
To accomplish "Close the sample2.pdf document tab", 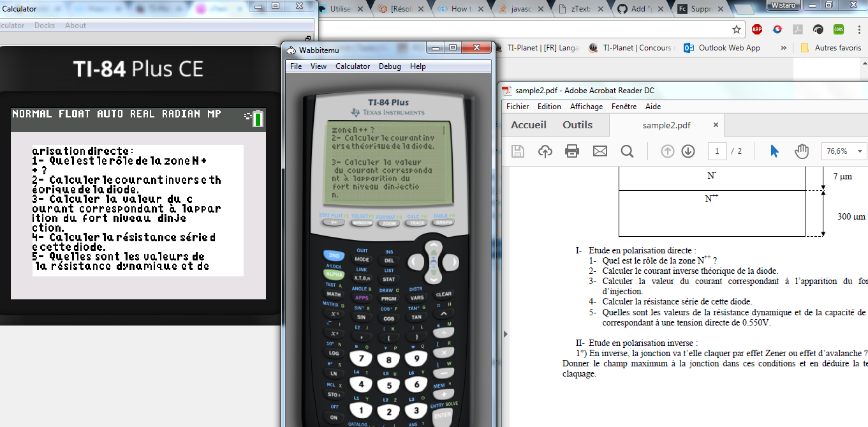I will tap(716, 125).
